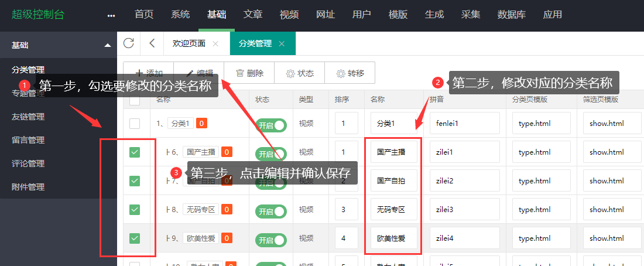
Task: Open the 网址 top menu
Action: pos(326,15)
